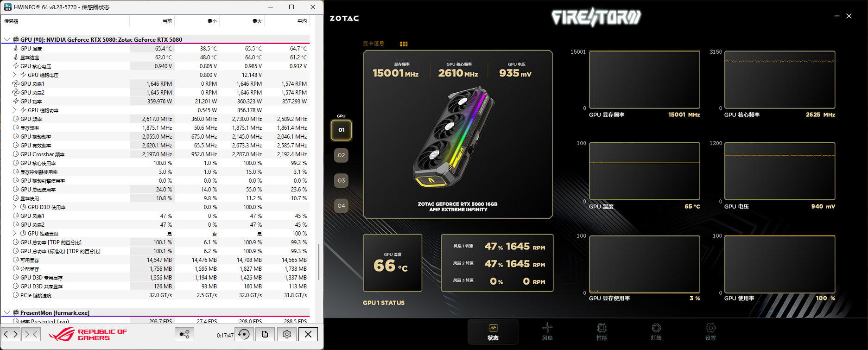Click the lightning icon of GPU 核心电压 row
Image resolution: width=868 pixels, height=350 pixels.
pos(16,66)
